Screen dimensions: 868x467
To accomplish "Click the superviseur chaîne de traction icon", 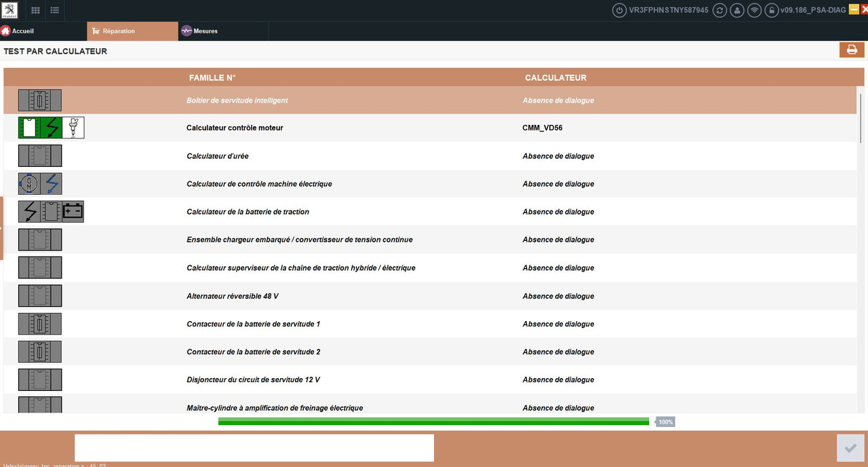I will pyautogui.click(x=40, y=267).
